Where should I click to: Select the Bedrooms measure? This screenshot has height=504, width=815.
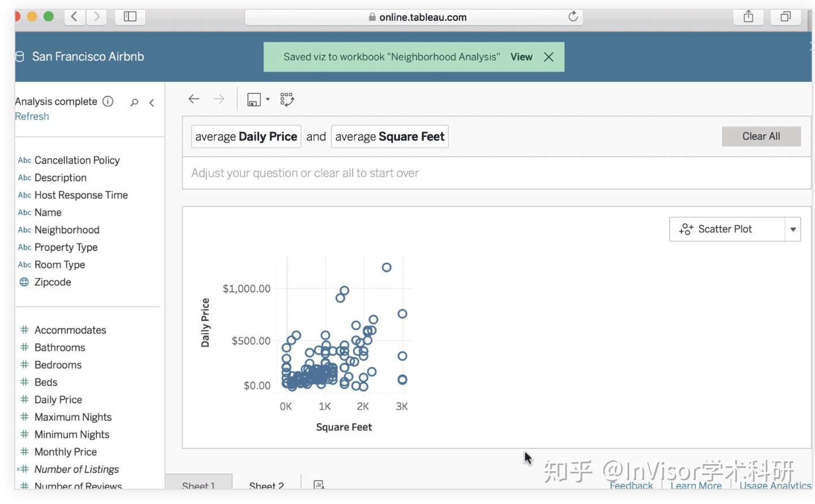[x=58, y=365]
